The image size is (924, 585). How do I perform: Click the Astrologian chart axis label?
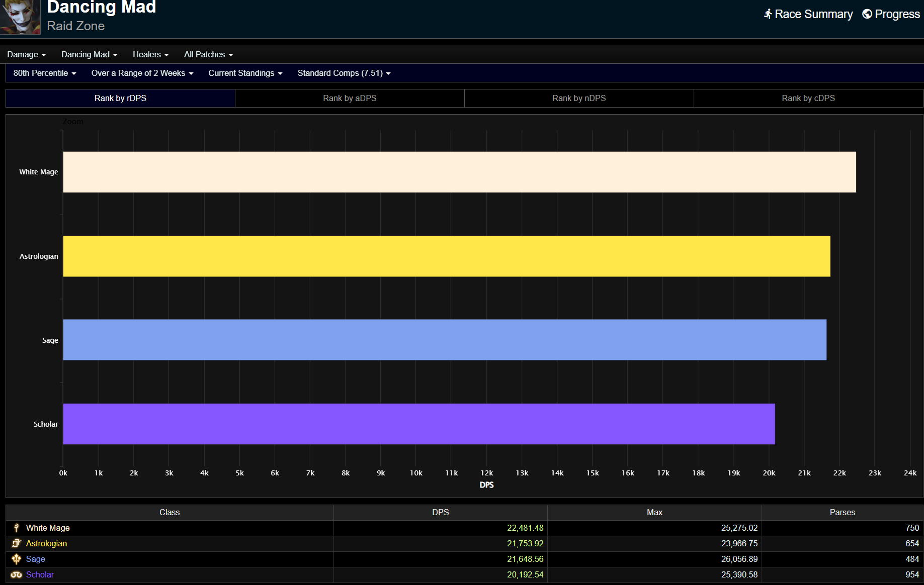[x=39, y=256]
